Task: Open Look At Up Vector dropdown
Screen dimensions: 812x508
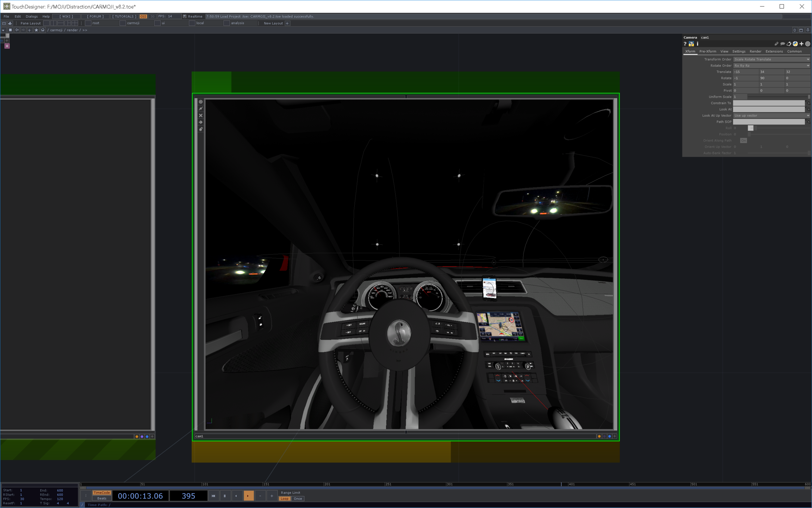Action: [x=771, y=116]
